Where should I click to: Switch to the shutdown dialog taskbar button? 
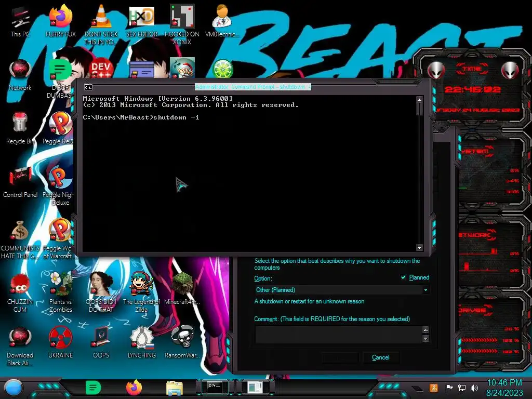click(x=255, y=388)
